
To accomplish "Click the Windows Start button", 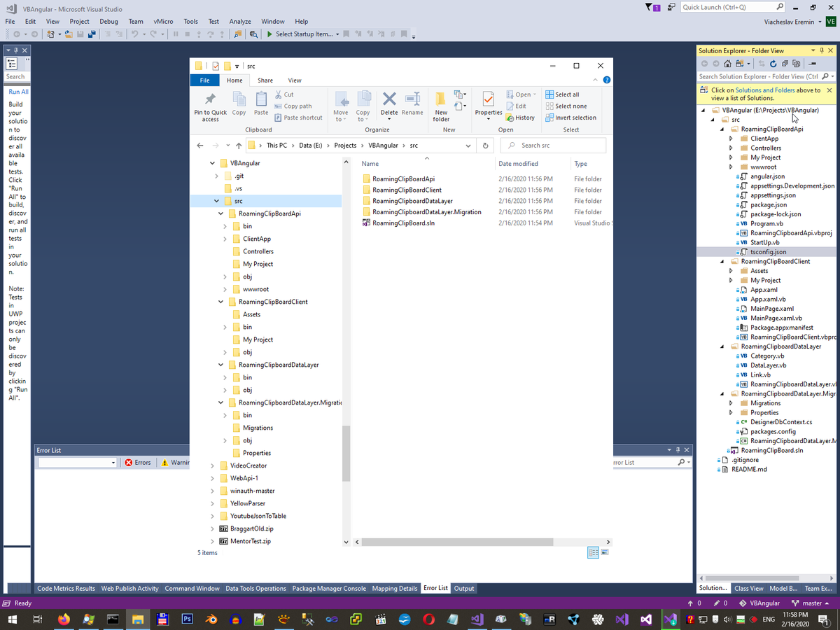I will pos(12,619).
